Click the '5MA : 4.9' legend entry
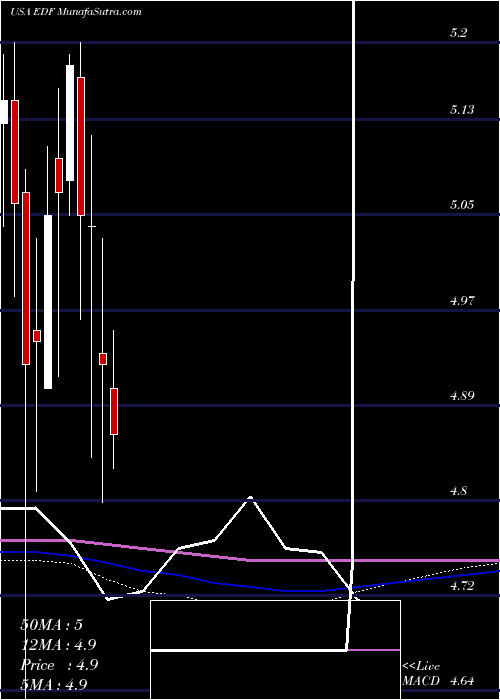The image size is (500, 700). pyautogui.click(x=54, y=684)
